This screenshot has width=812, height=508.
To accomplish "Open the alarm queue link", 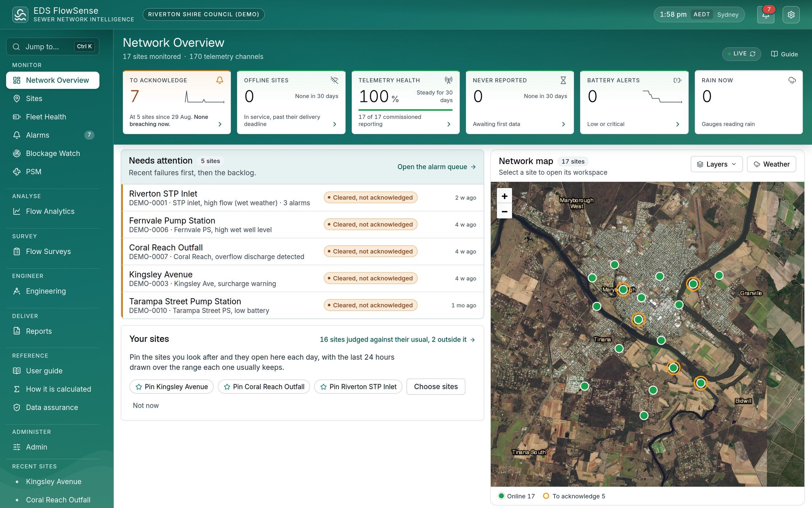I will coord(436,167).
